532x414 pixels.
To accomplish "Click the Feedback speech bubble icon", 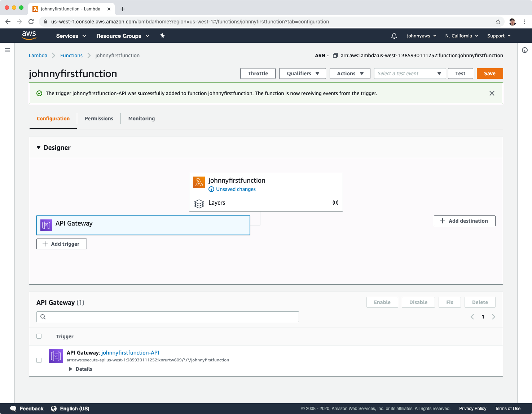I will point(13,408).
